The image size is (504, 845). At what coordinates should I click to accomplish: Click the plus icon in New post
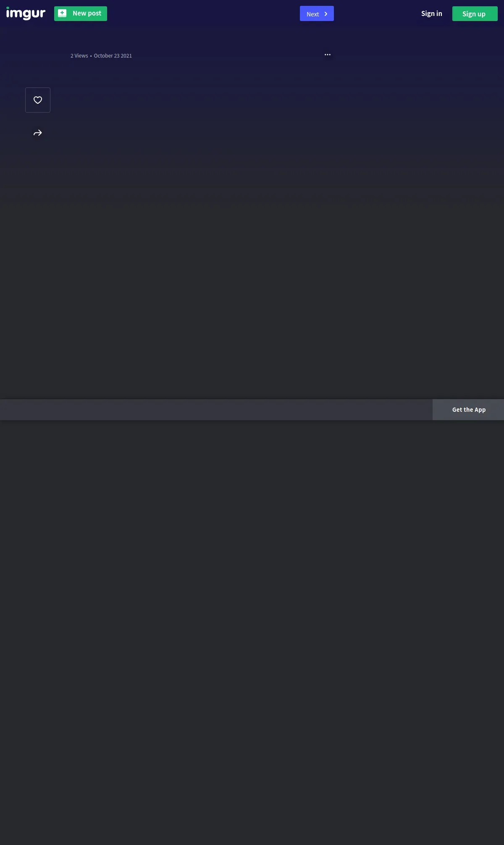coord(62,13)
